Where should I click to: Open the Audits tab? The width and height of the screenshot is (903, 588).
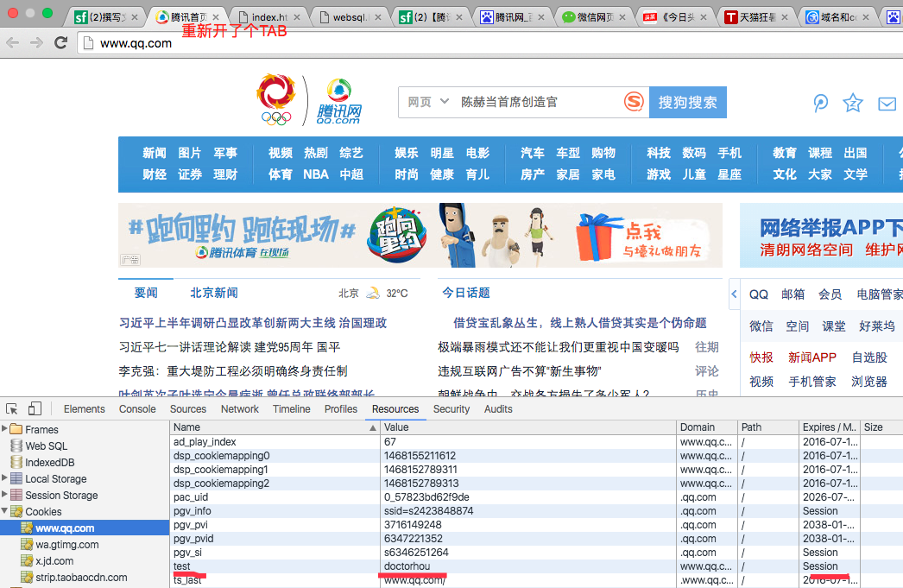pos(498,409)
